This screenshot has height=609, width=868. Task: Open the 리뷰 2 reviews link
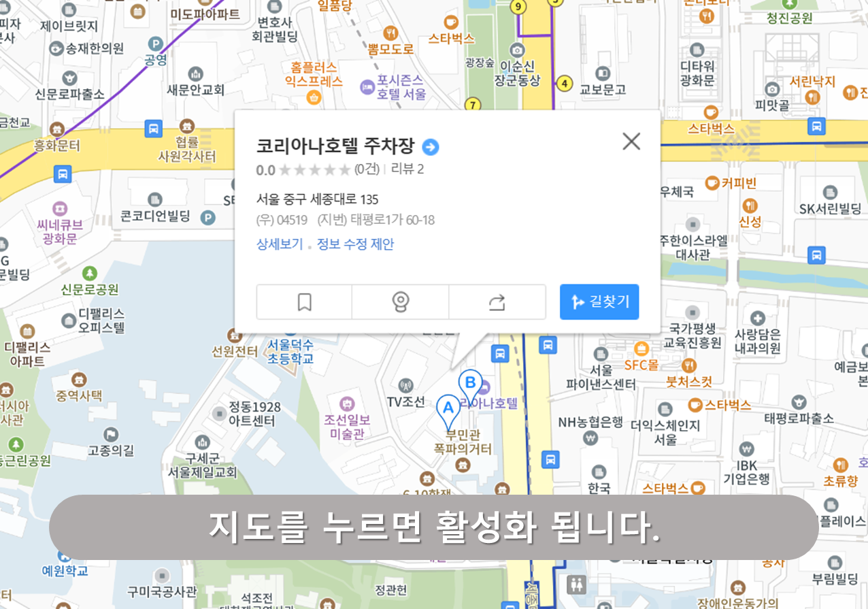(406, 170)
